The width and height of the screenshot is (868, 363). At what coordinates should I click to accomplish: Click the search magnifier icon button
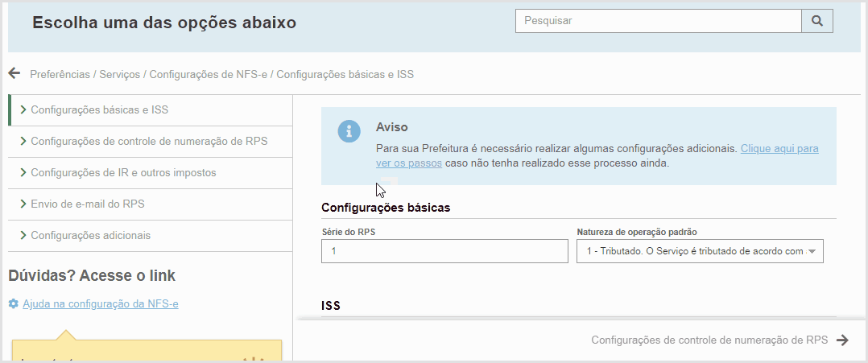(x=817, y=21)
